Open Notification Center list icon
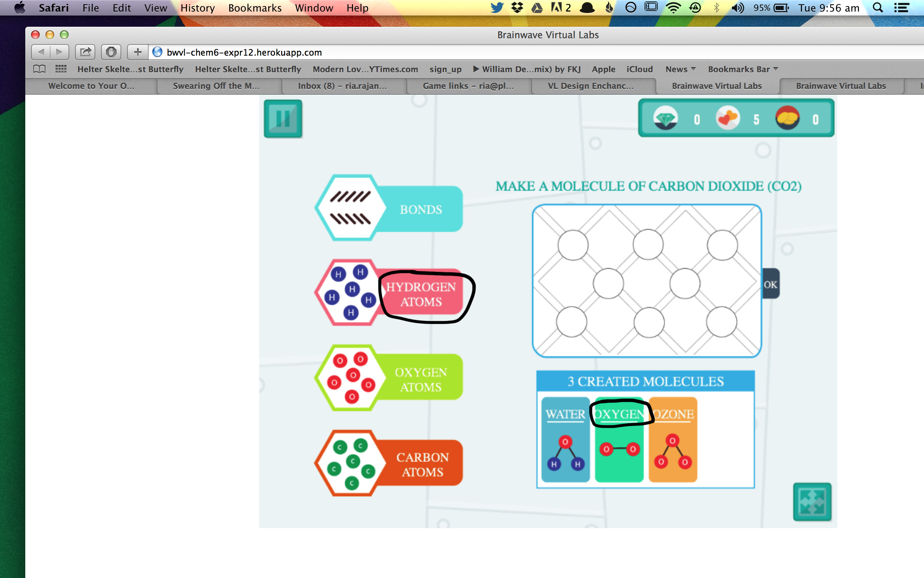This screenshot has width=924, height=578. point(901,8)
